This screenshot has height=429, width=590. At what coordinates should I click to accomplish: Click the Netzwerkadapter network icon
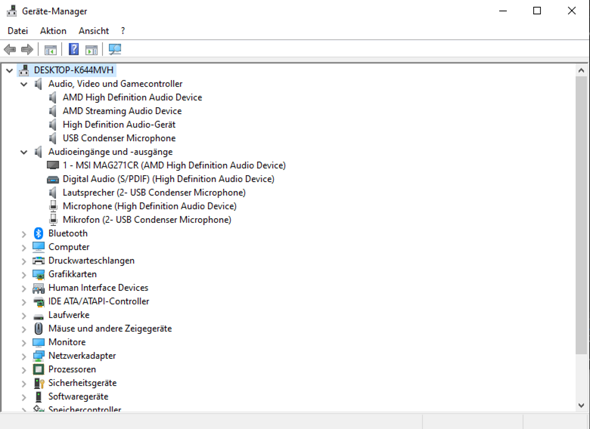38,356
